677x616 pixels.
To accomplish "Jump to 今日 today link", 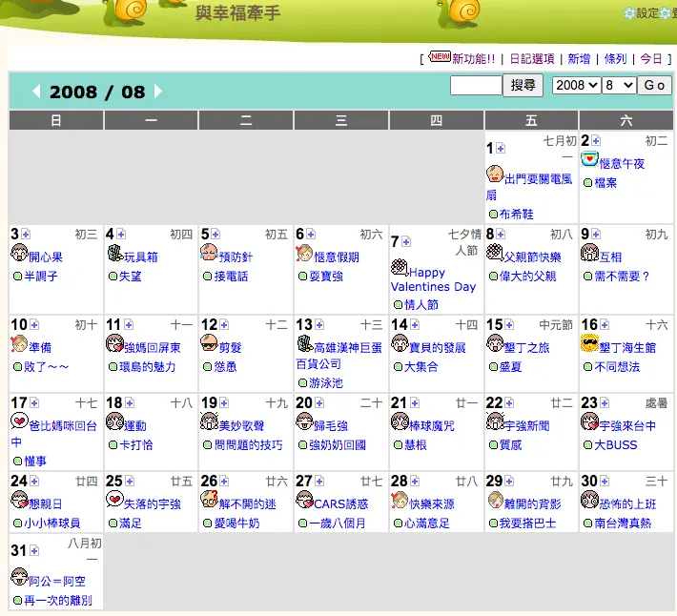I will point(651,59).
